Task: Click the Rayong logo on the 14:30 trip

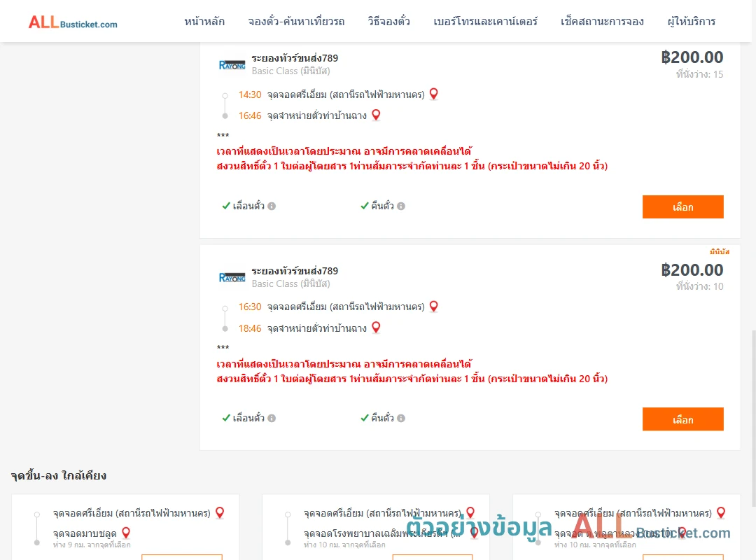Action: 232,65
